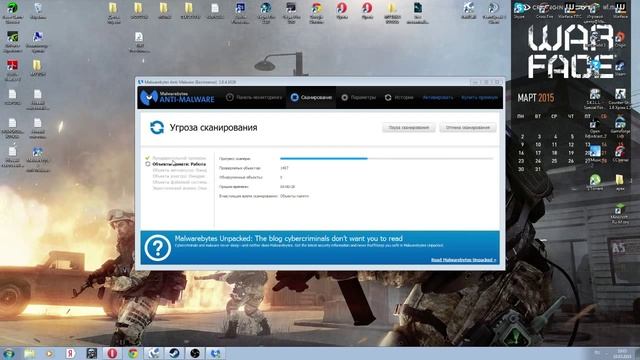Open Counter-Strike 1.6 desktop shortcut
Screen dimensions: 640x360
click(x=620, y=98)
